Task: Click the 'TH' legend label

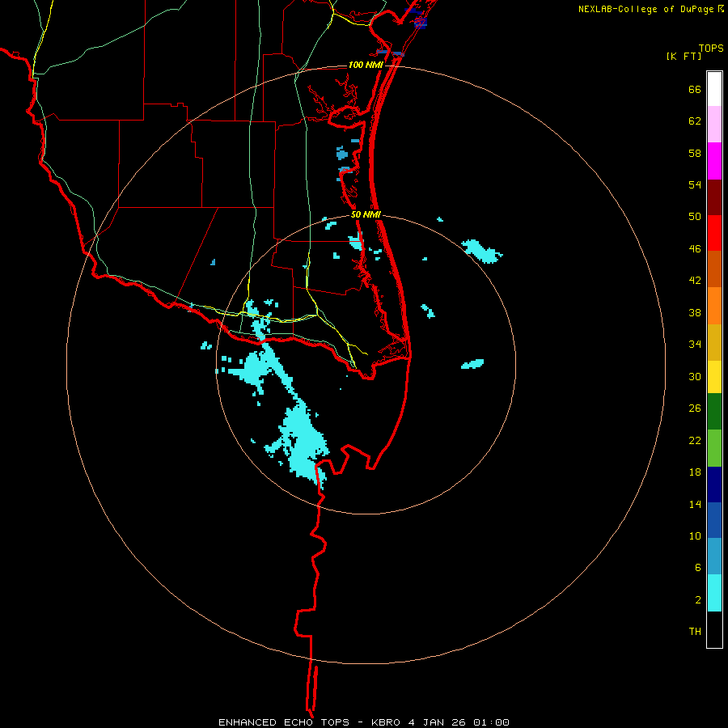Action: pos(695,631)
